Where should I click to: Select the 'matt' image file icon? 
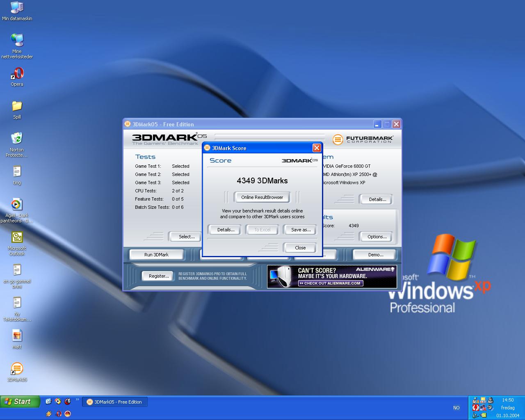coord(17,339)
